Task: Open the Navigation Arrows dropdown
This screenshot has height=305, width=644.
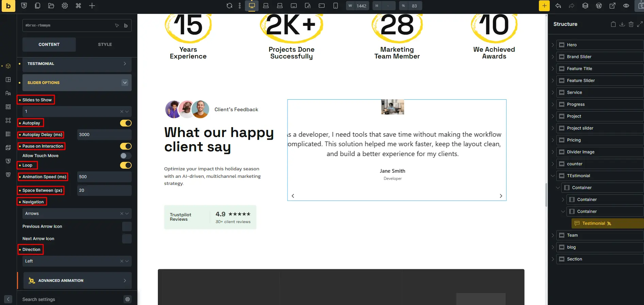Action: pyautogui.click(x=77, y=214)
